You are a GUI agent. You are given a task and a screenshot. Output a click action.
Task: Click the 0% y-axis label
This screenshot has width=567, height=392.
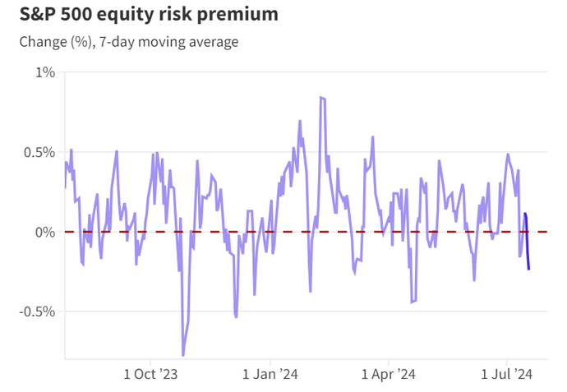(x=45, y=232)
